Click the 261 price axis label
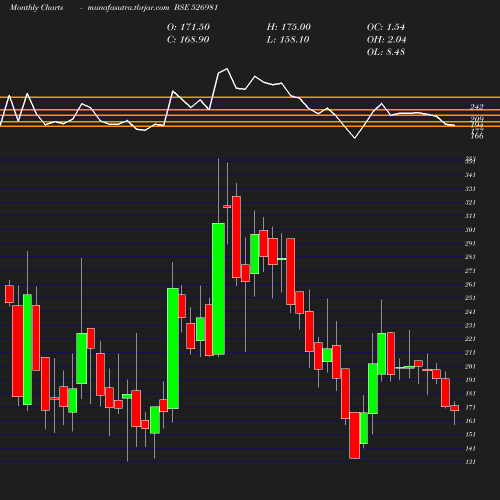 coord(470,285)
